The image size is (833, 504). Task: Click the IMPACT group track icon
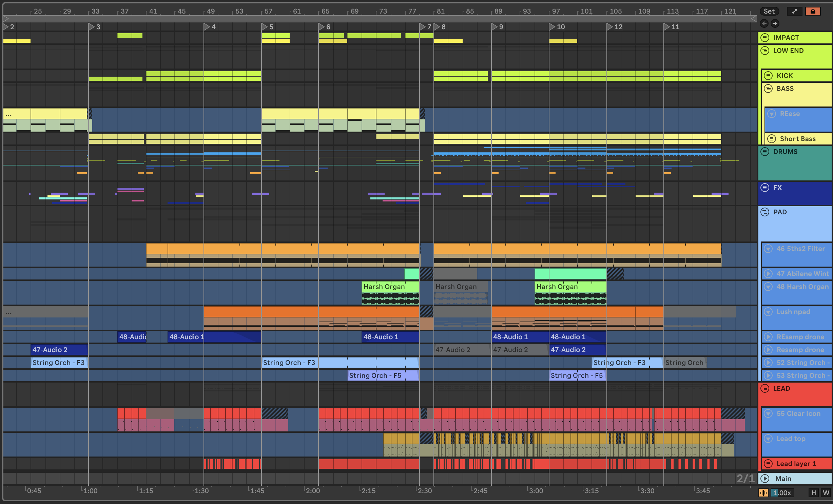pyautogui.click(x=765, y=38)
